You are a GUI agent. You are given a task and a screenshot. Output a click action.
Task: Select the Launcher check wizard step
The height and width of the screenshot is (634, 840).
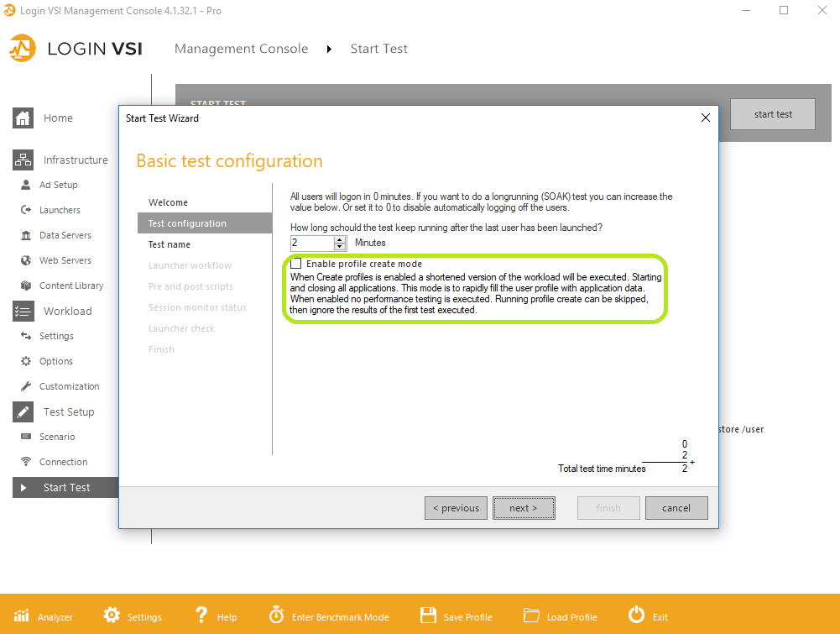(x=181, y=328)
